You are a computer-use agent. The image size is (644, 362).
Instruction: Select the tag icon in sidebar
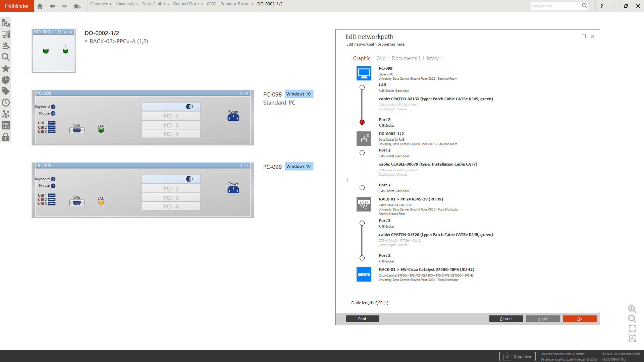coord(6,91)
